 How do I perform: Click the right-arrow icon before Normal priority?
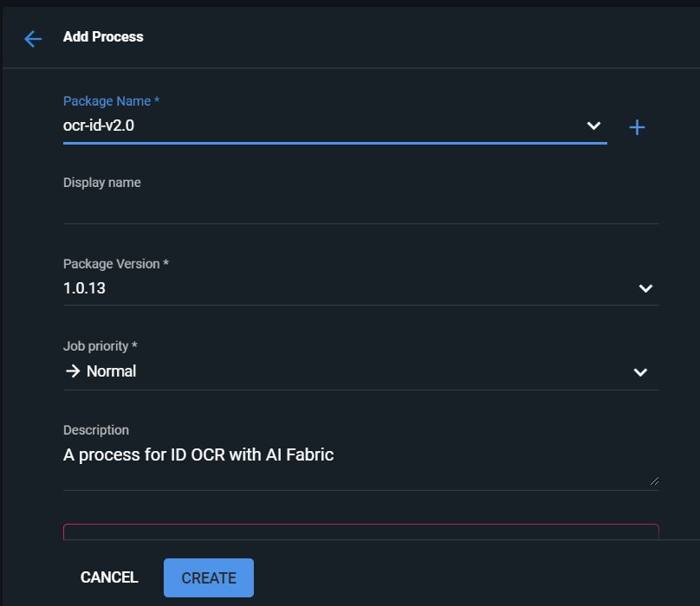[x=72, y=371]
